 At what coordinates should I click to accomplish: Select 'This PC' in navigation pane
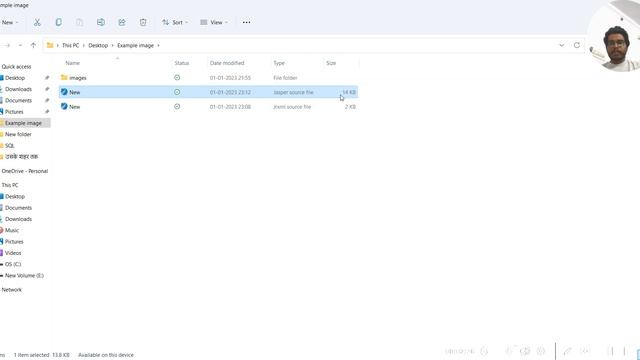point(10,185)
